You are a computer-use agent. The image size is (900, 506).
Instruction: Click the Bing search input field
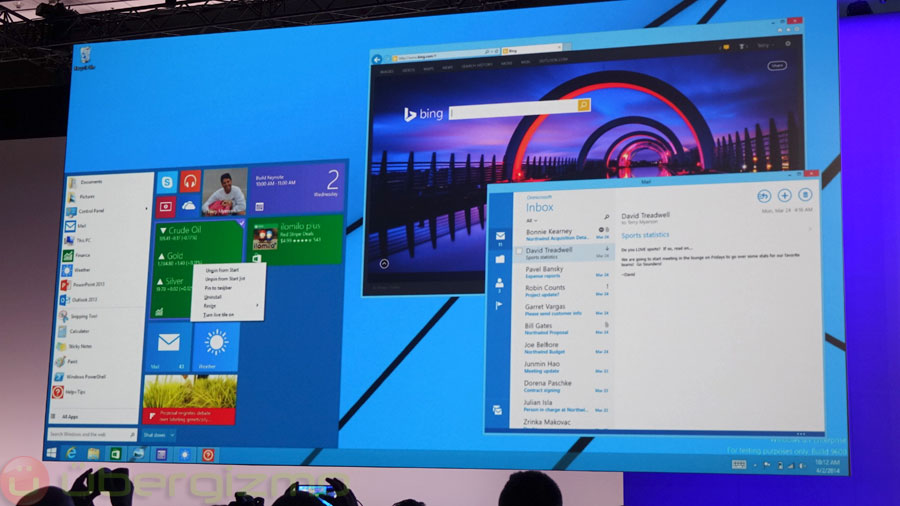pyautogui.click(x=513, y=108)
